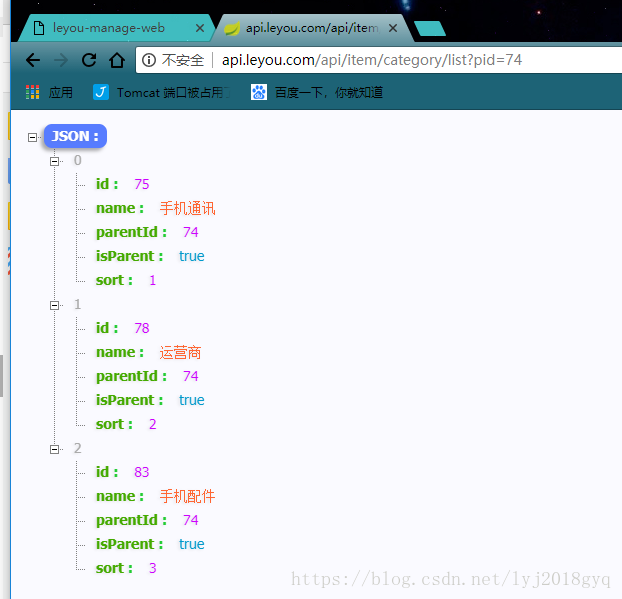This screenshot has height=599, width=622.
Task: Click parentId 74 under 运营商
Action: 191,376
